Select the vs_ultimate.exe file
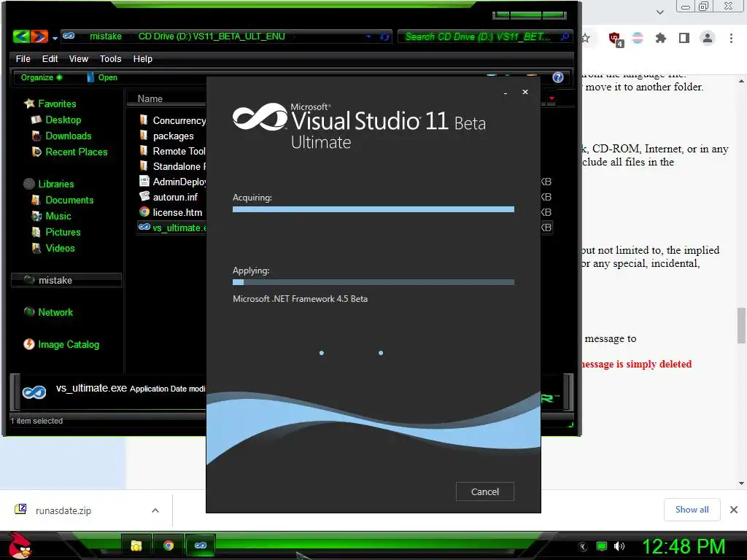Image resolution: width=747 pixels, height=560 pixels. [x=172, y=227]
